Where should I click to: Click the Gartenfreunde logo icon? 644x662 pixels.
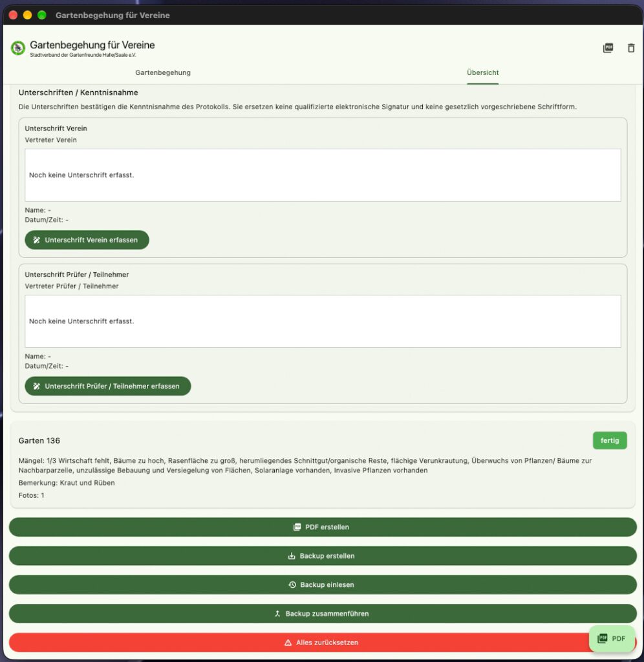click(x=17, y=48)
